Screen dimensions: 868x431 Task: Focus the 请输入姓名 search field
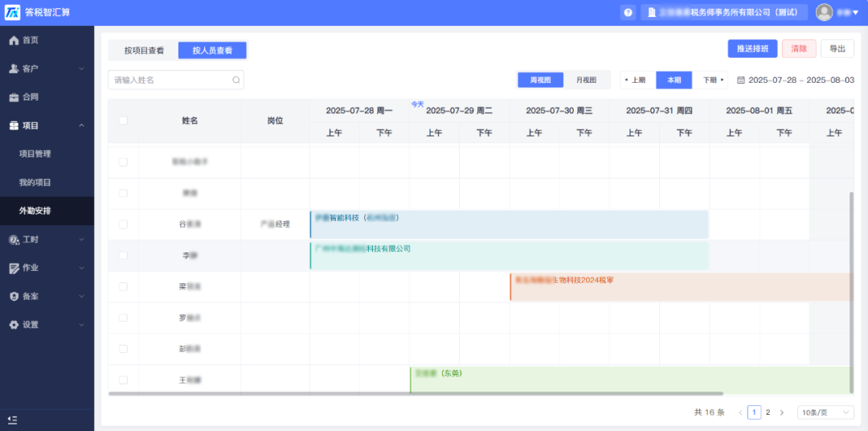click(175, 80)
